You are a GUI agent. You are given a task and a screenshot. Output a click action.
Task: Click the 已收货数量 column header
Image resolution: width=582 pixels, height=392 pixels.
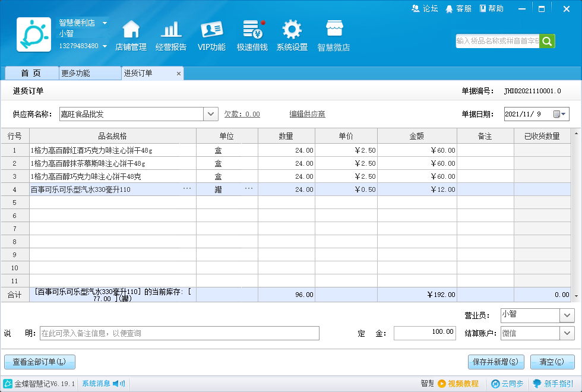pyautogui.click(x=542, y=136)
